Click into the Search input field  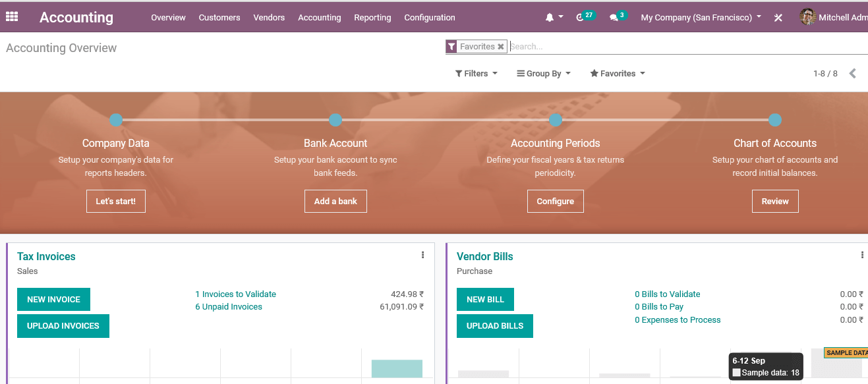[x=688, y=47]
